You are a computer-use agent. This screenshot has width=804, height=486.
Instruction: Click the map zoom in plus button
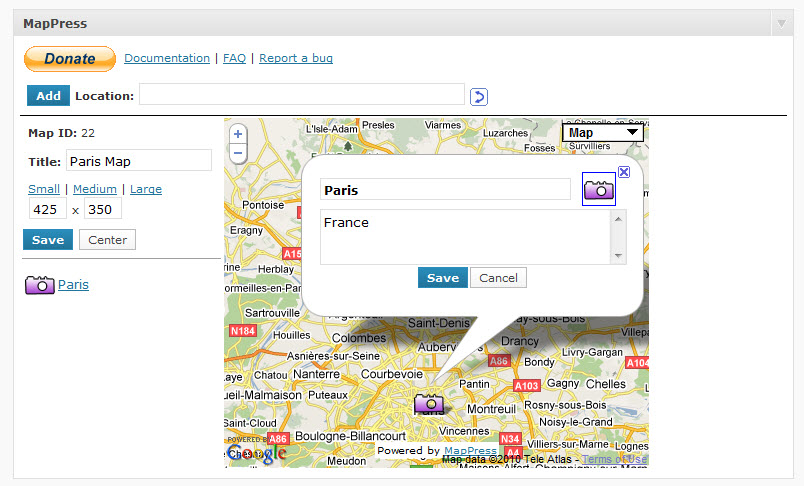[x=238, y=134]
